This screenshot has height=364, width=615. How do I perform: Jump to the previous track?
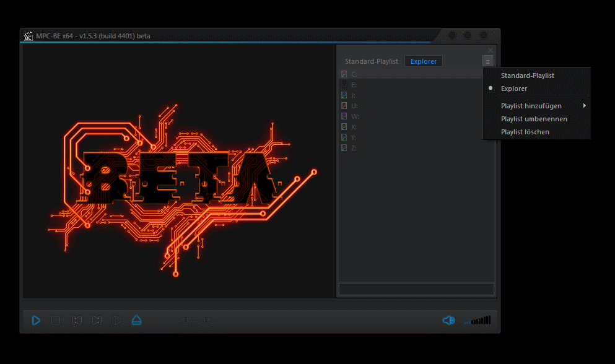click(x=77, y=321)
